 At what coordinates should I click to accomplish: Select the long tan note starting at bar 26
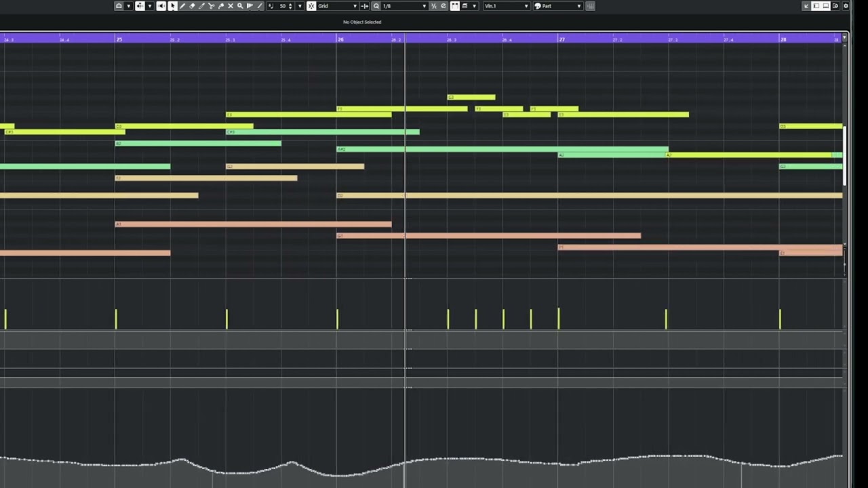point(589,195)
